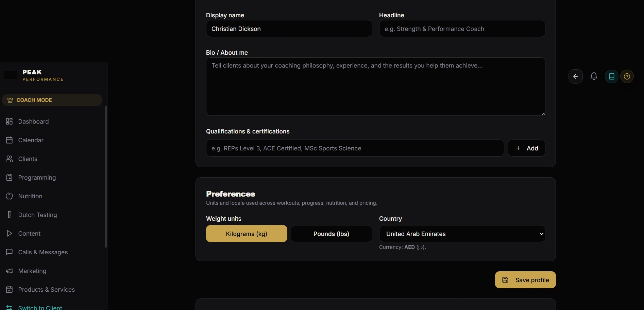Viewport: 644px width, 310px height.
Task: Click the Products & Services calendar-check icon
Action: [x=9, y=290]
